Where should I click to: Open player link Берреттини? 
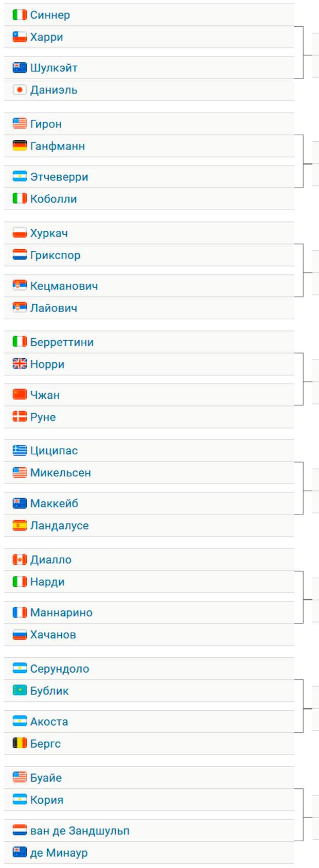point(62,342)
